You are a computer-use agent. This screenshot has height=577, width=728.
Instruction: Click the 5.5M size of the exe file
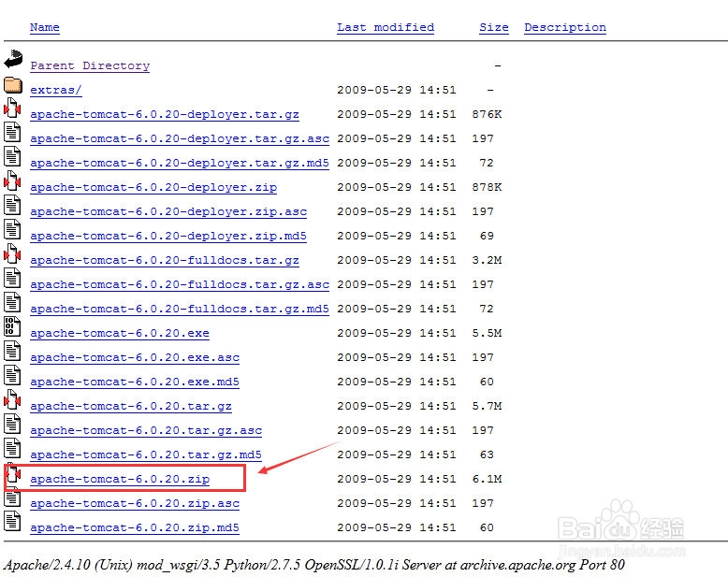coord(487,333)
